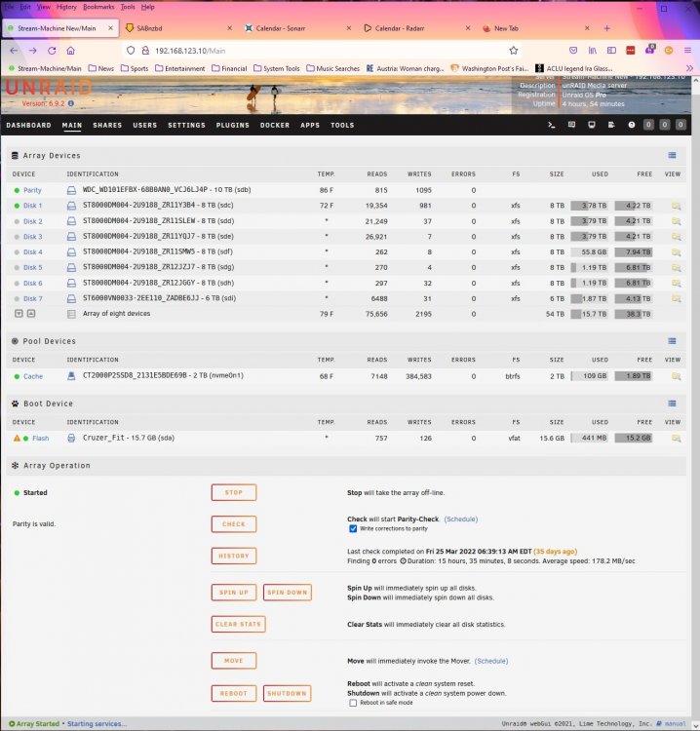Image resolution: width=700 pixels, height=731 pixels.
Task: Open the info monitor icon in nav bar
Action: point(592,125)
